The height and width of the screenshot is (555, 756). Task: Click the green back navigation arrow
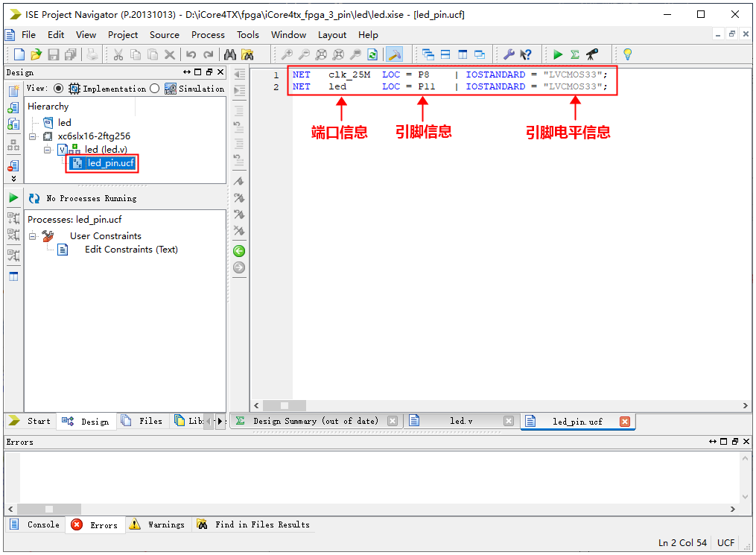tap(239, 251)
